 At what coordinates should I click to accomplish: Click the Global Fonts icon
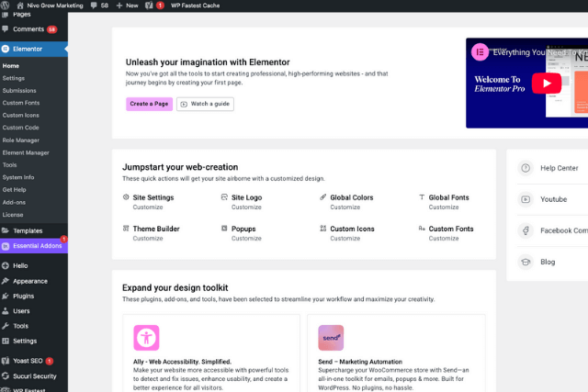[421, 197]
